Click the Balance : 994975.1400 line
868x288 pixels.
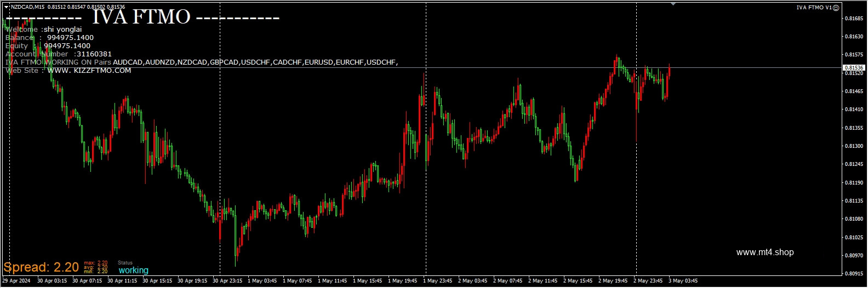tap(49, 38)
